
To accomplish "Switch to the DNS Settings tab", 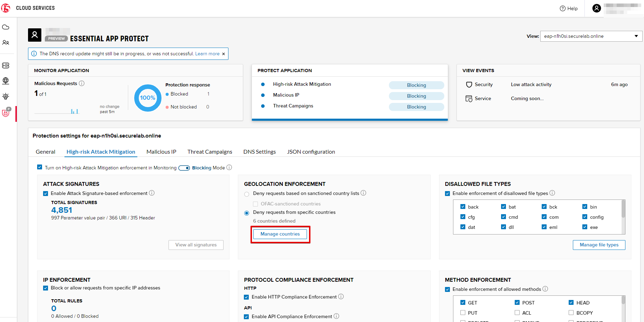I will point(260,152).
